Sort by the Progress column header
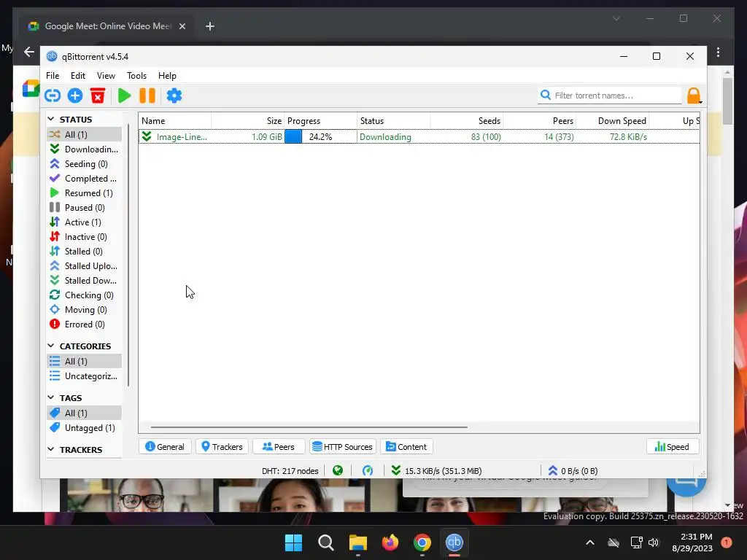 [x=321, y=121]
